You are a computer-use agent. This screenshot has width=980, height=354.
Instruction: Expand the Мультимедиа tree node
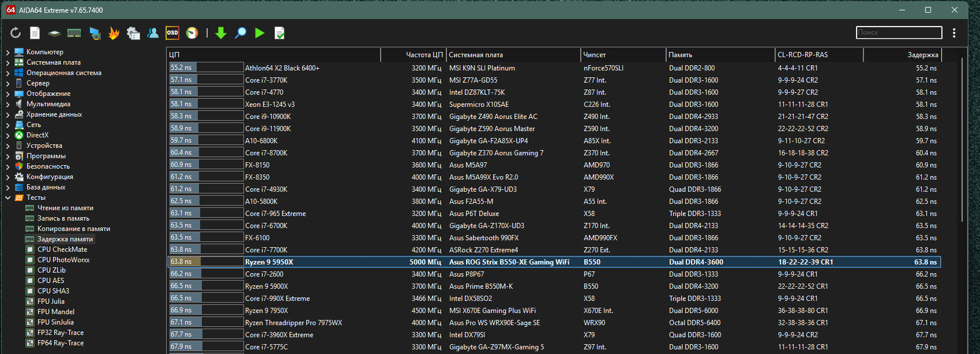tap(7, 104)
